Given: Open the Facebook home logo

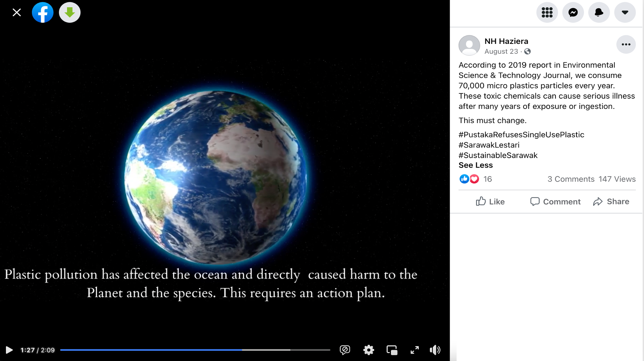Looking at the screenshot, I should (43, 13).
